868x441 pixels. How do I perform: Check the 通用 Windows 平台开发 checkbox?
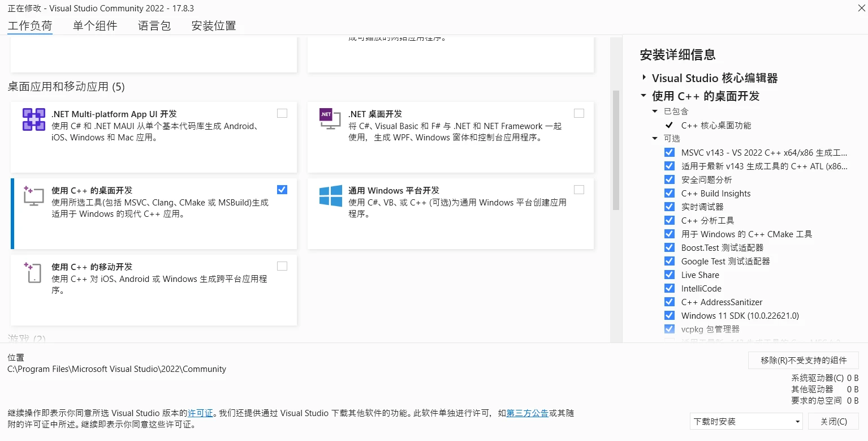click(x=579, y=190)
